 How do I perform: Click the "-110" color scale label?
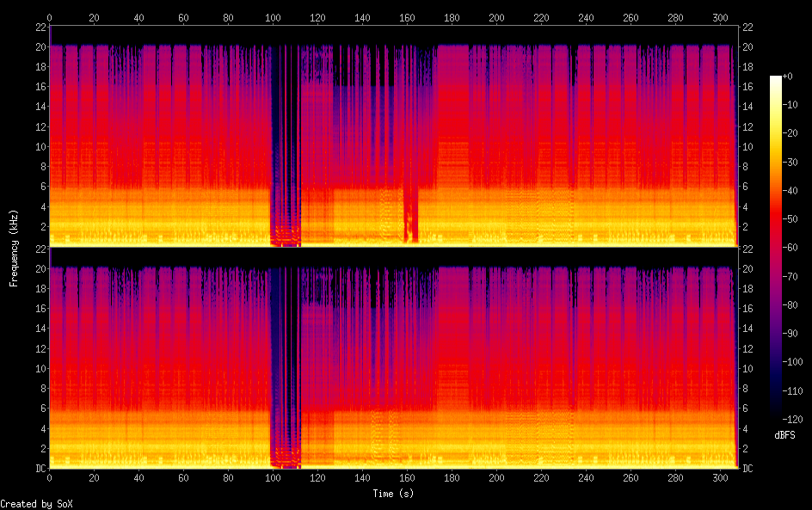792,391
